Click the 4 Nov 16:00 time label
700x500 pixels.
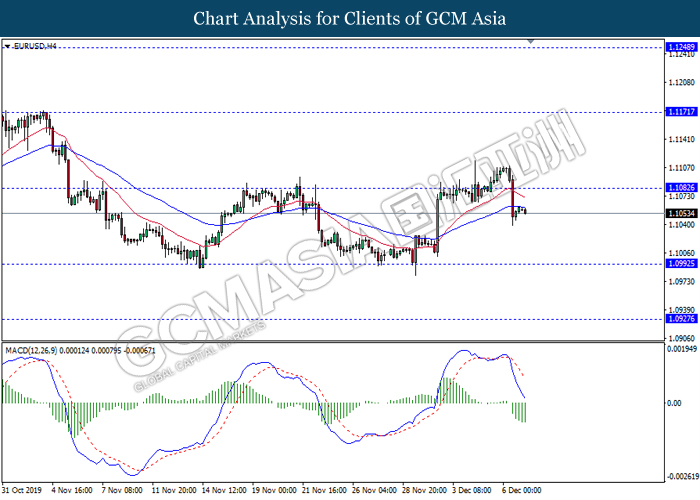click(72, 490)
